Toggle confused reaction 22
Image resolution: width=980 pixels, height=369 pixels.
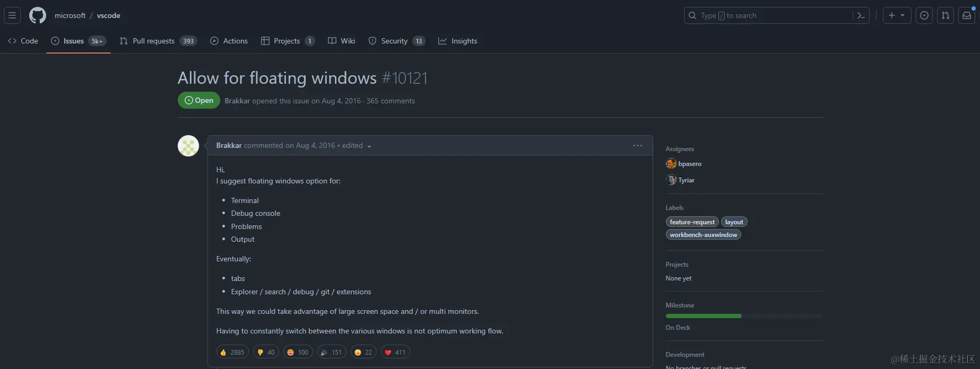(x=363, y=352)
